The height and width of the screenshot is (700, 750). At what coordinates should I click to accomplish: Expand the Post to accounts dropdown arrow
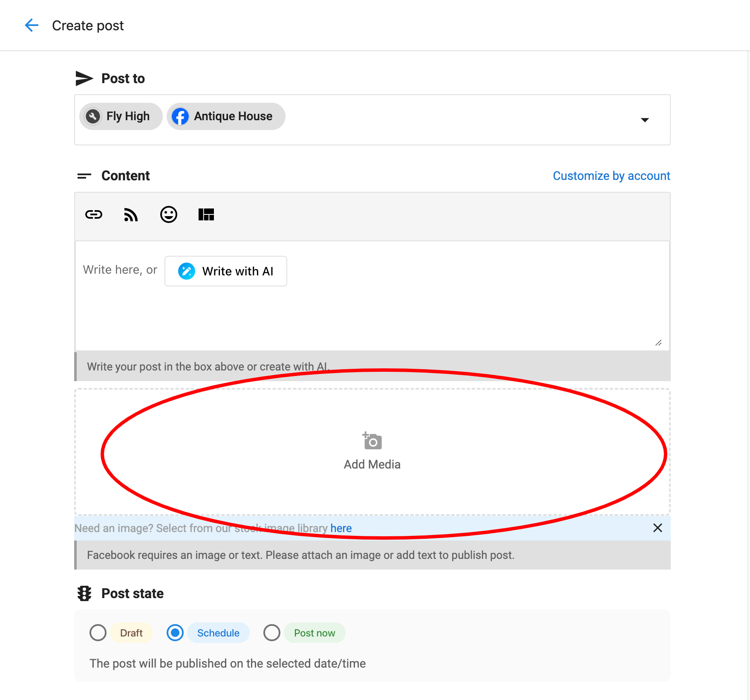[645, 120]
